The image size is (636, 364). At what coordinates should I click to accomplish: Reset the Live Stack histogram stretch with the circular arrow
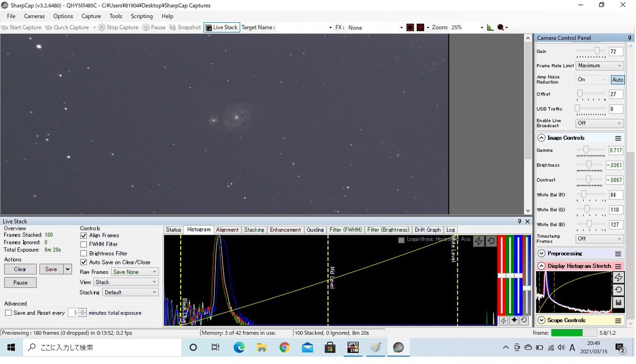click(x=491, y=241)
